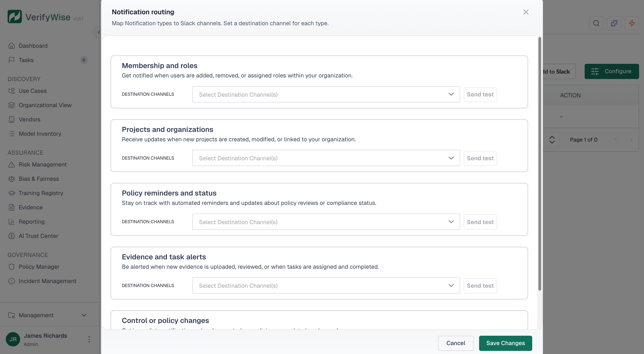Screen dimensions: 644x354
Task: Select Incident Management under Governance
Action: coord(48,281)
